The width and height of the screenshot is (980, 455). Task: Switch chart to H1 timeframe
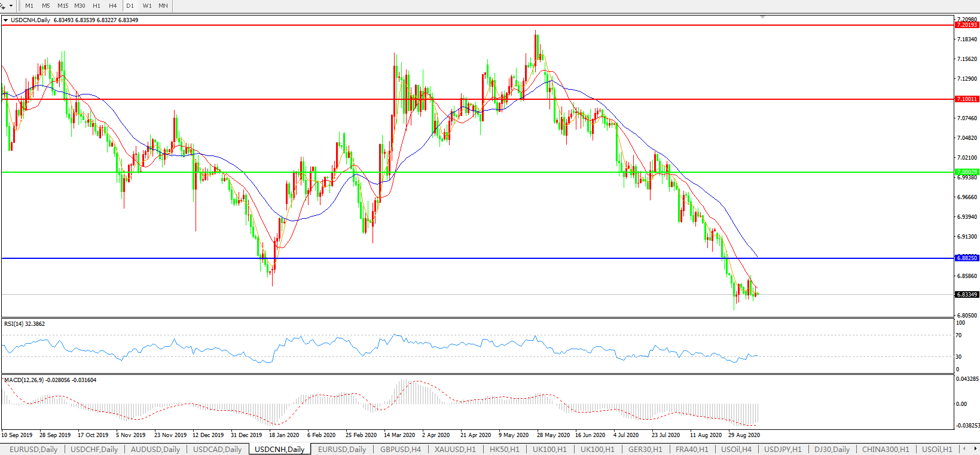pyautogui.click(x=96, y=5)
